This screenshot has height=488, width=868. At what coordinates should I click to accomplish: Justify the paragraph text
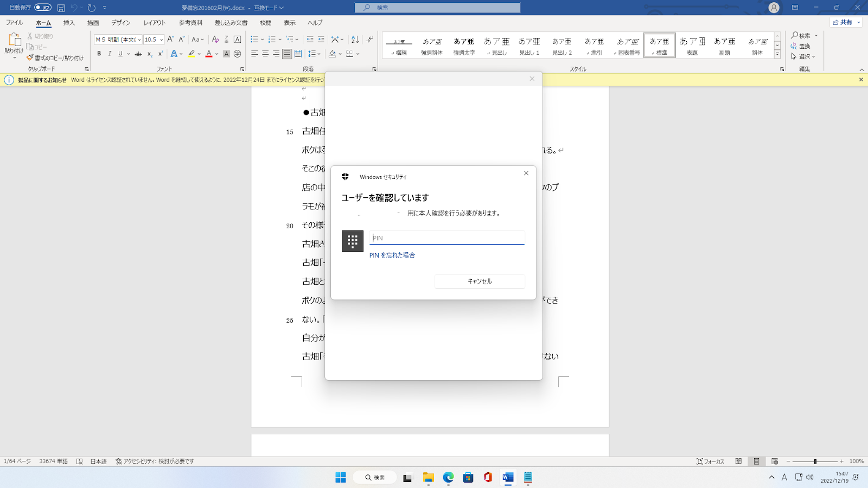287,54
